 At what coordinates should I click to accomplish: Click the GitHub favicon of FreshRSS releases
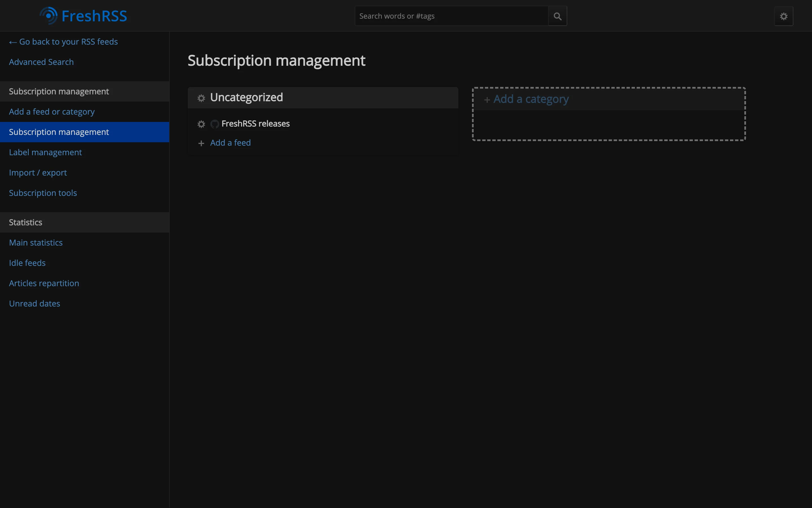coord(214,124)
